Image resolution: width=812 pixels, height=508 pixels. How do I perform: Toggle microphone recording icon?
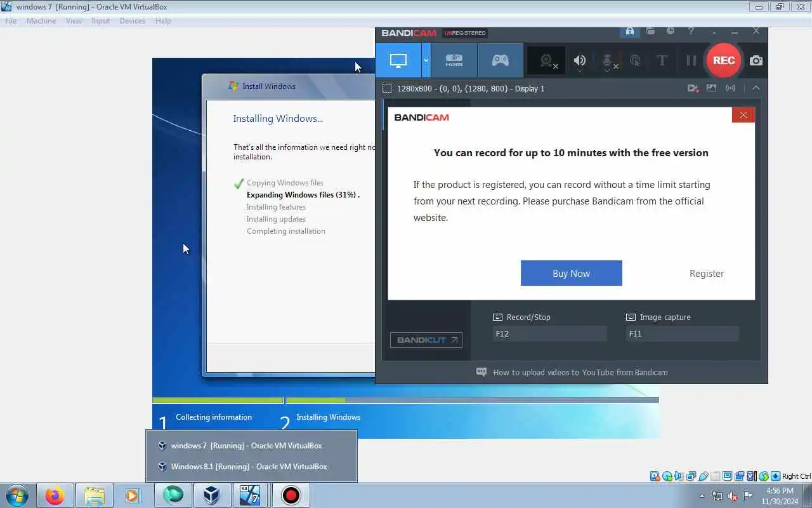pos(608,60)
